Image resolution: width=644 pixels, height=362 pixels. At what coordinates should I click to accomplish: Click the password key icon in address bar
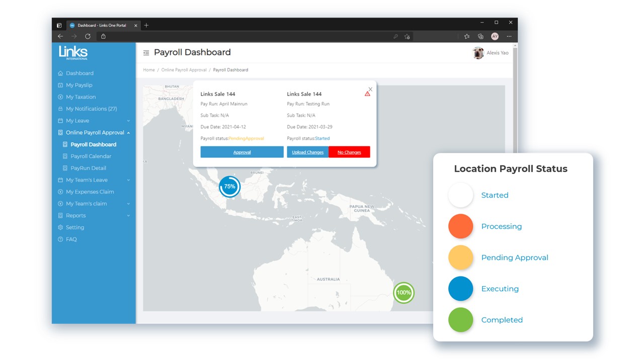395,36
